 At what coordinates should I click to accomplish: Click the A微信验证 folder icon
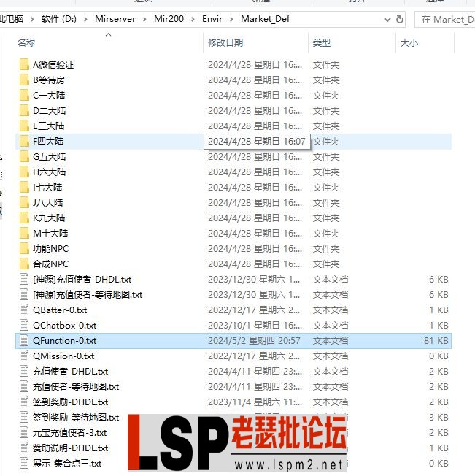pos(24,65)
